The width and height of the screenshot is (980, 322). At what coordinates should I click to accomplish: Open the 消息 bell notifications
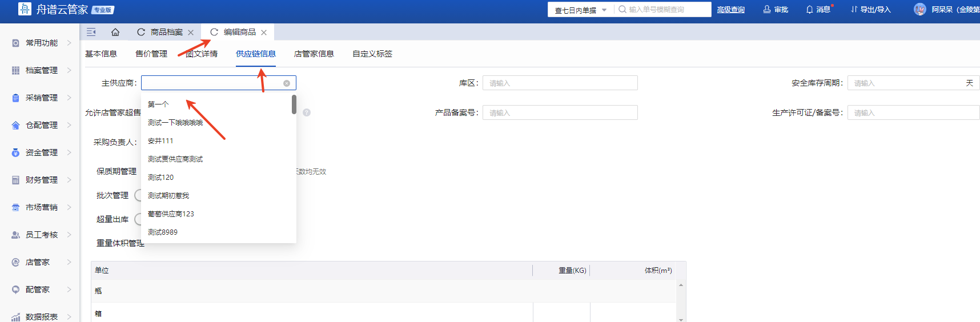[x=818, y=10]
